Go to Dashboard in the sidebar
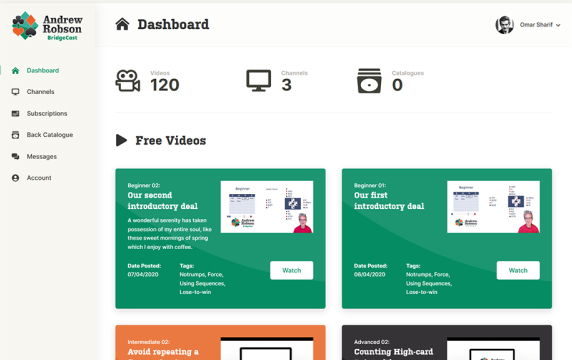The height and width of the screenshot is (360, 572). tap(43, 70)
